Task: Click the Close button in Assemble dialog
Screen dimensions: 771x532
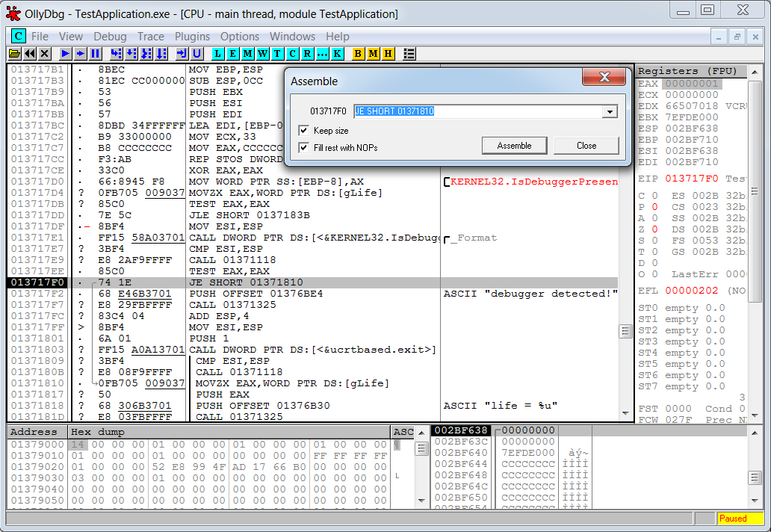Action: [586, 146]
